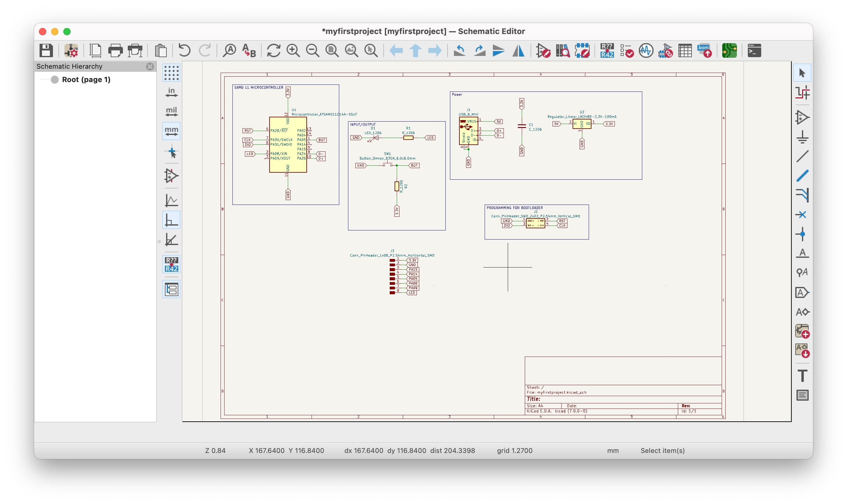
Task: Select the Add Junction tool
Action: [x=802, y=234]
